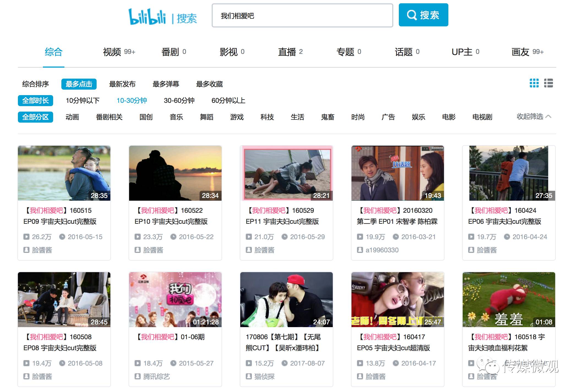Viewport: 578px width, 392px height.
Task: Click play count icon beside 15.2万
Action: coord(249,363)
